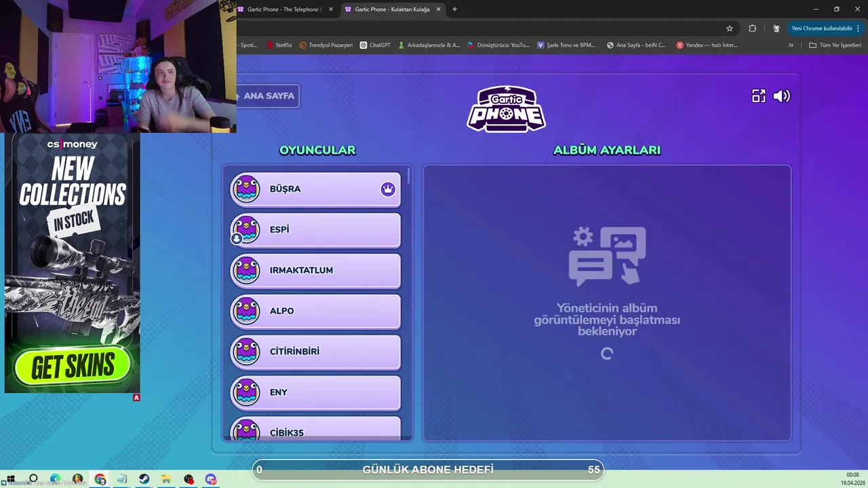Click BÜŞRA's player avatar
This screenshot has width=868, height=488.
tap(246, 189)
